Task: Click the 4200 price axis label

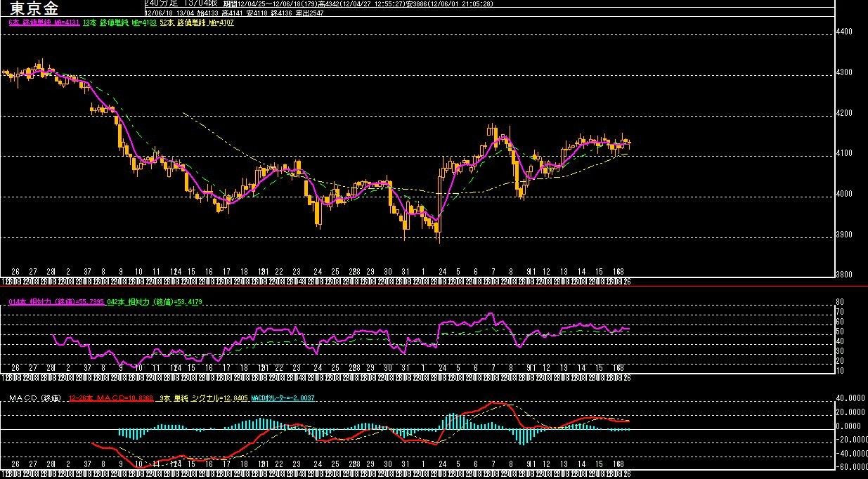Action: [x=843, y=113]
